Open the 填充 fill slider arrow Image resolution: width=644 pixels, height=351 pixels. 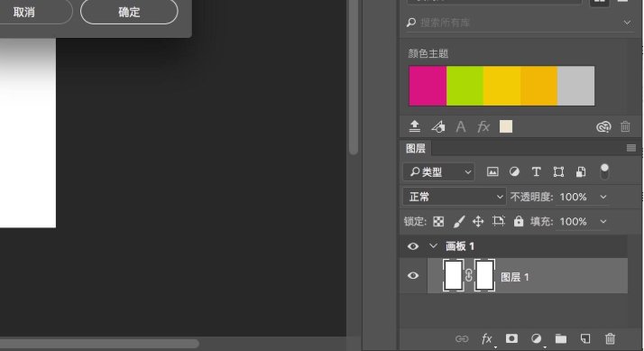[x=603, y=222]
